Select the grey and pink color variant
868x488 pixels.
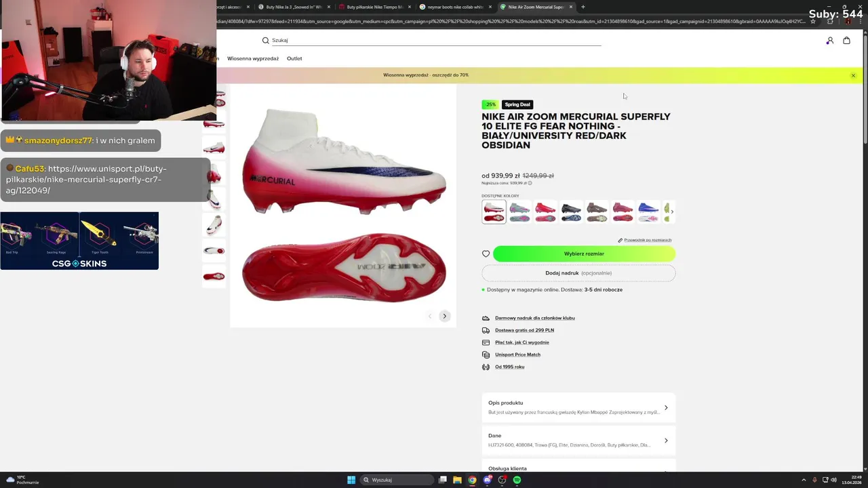(519, 211)
